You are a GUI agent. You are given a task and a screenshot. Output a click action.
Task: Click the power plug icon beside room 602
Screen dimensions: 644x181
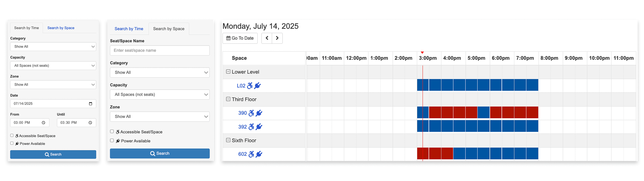259,154
